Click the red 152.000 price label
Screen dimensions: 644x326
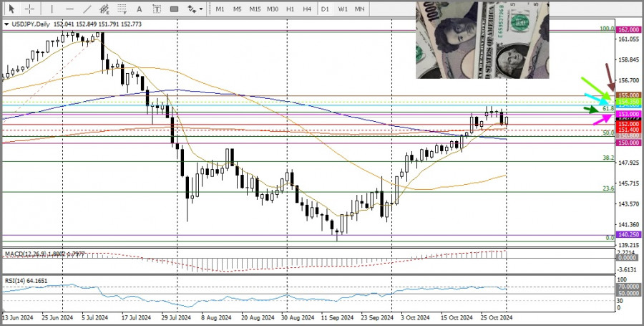click(x=628, y=124)
